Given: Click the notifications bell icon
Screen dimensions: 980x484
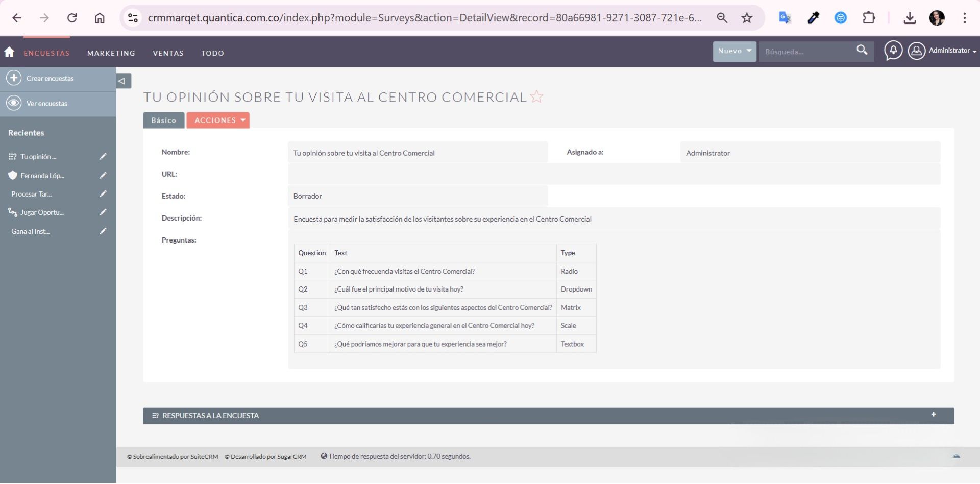Looking at the screenshot, I should tap(893, 51).
